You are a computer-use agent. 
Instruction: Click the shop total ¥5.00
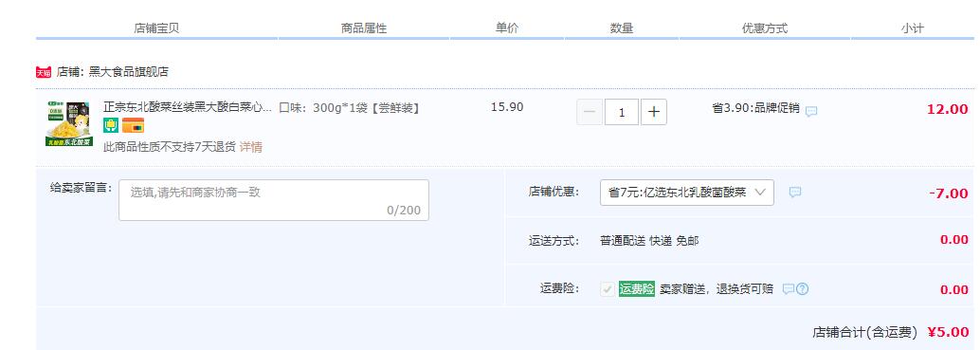949,332
